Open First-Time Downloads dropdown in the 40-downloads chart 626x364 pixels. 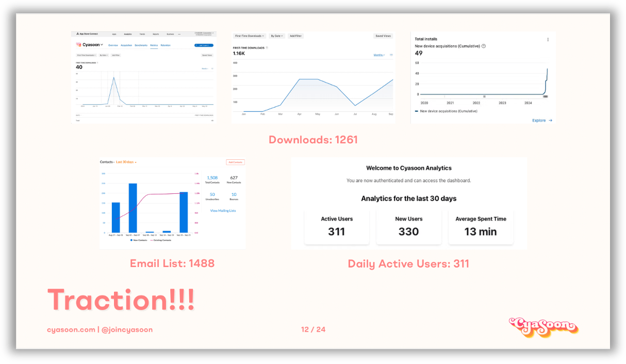[x=86, y=55]
